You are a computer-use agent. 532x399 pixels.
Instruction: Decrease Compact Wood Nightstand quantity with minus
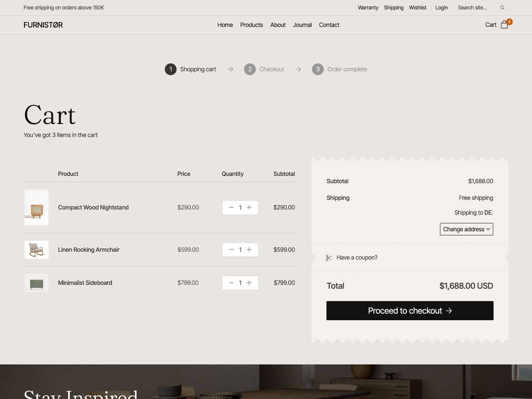pos(231,207)
